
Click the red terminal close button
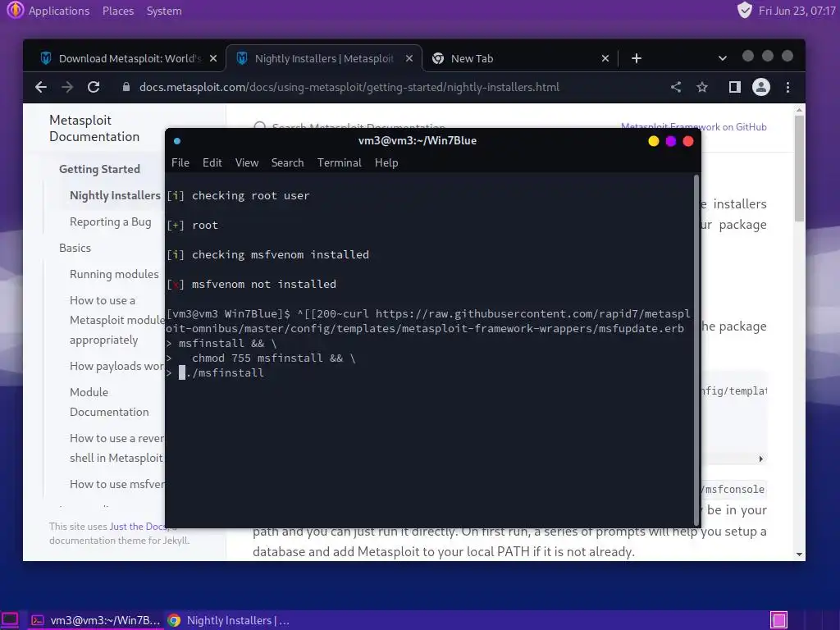click(x=688, y=141)
